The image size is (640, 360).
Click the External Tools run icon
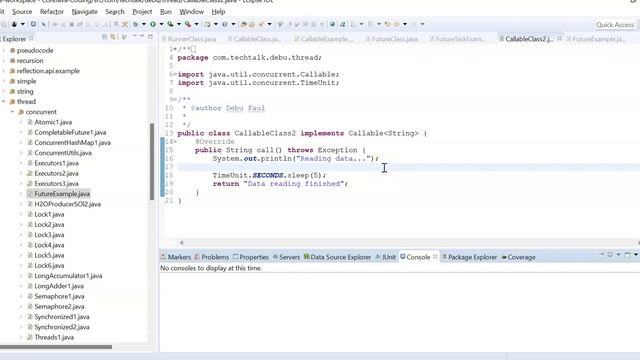(x=188, y=24)
